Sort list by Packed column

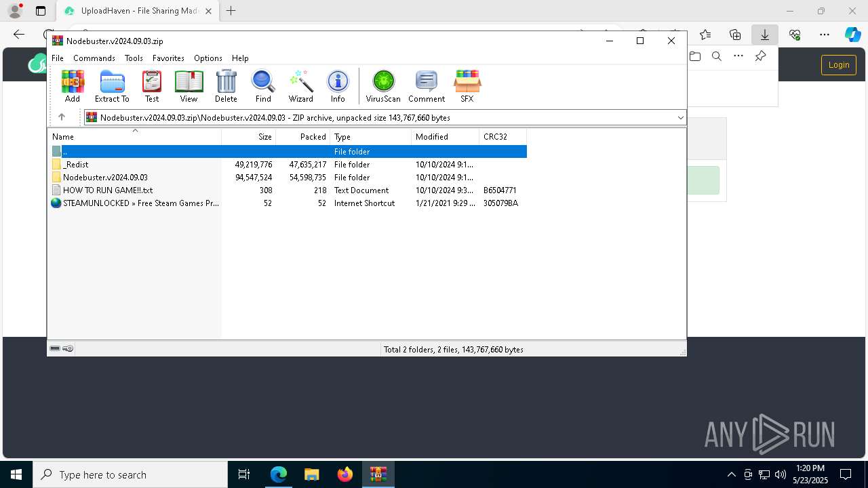[x=302, y=136]
